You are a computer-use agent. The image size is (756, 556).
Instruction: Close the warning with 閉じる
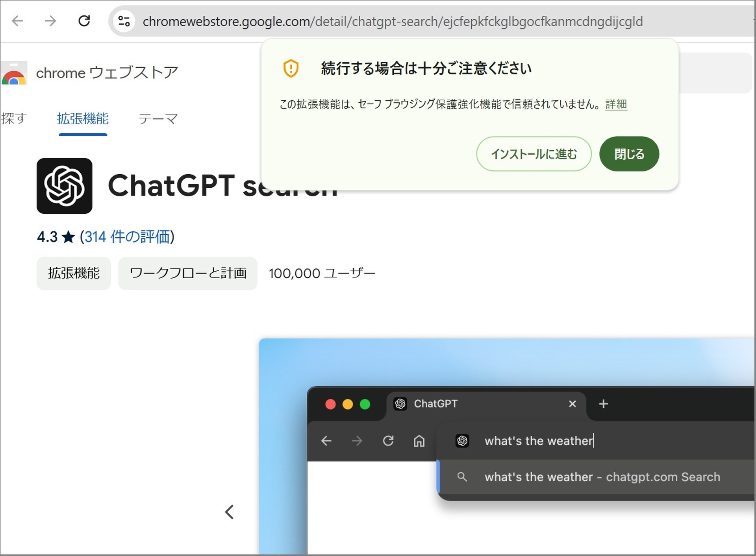(x=629, y=154)
